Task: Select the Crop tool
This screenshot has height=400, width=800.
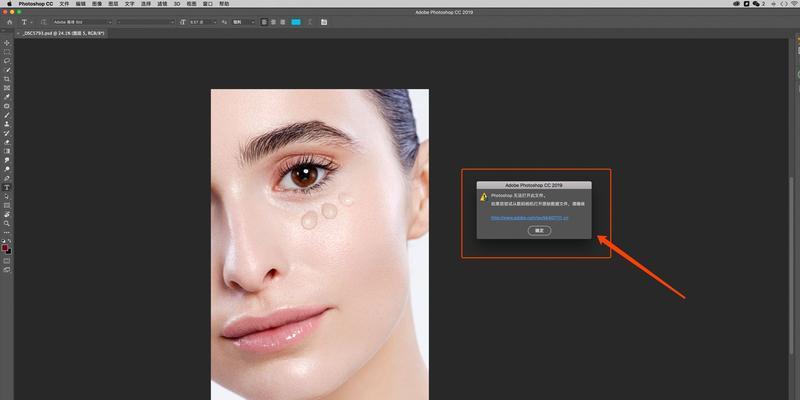Action: [7, 79]
